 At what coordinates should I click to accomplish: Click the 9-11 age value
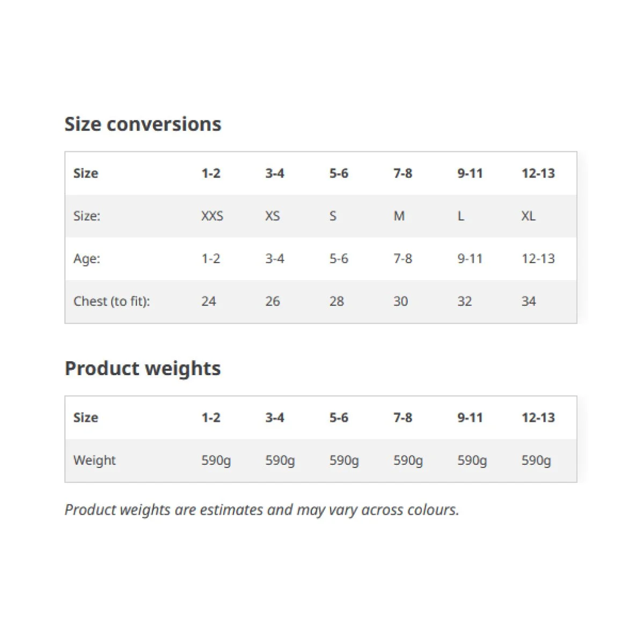coord(470,259)
